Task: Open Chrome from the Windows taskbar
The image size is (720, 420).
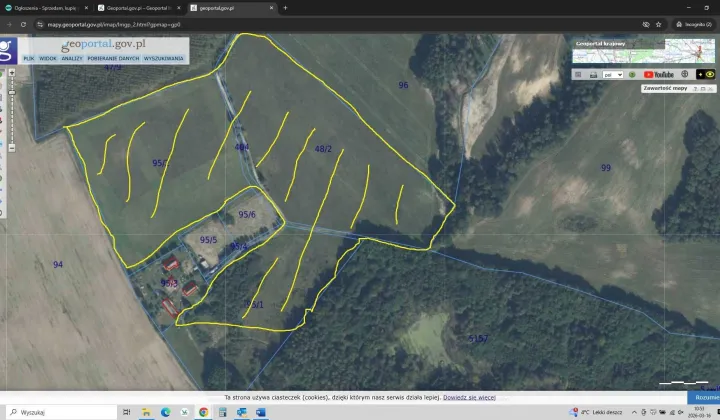Action: pos(204,412)
